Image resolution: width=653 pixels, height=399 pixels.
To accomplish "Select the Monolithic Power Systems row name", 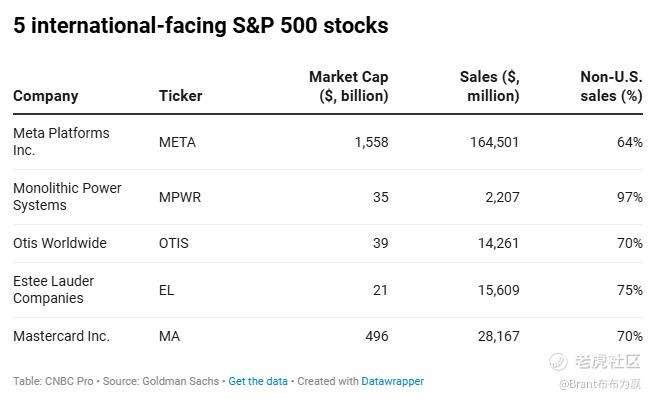I will [67, 197].
